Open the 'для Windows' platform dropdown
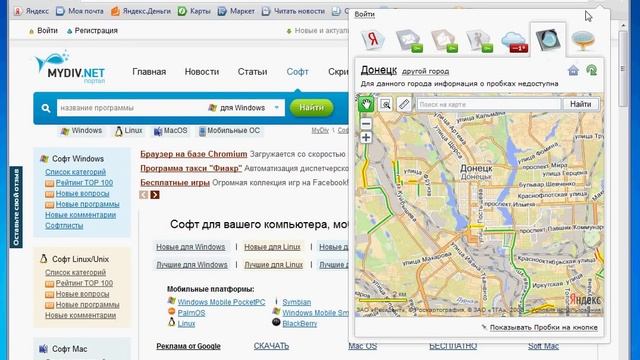Screen dimensions: 640x360 pyautogui.click(x=244, y=108)
